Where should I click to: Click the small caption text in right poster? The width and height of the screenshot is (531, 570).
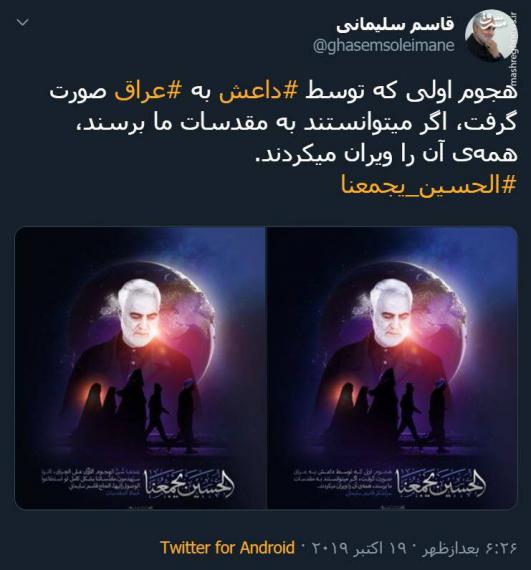click(343, 483)
